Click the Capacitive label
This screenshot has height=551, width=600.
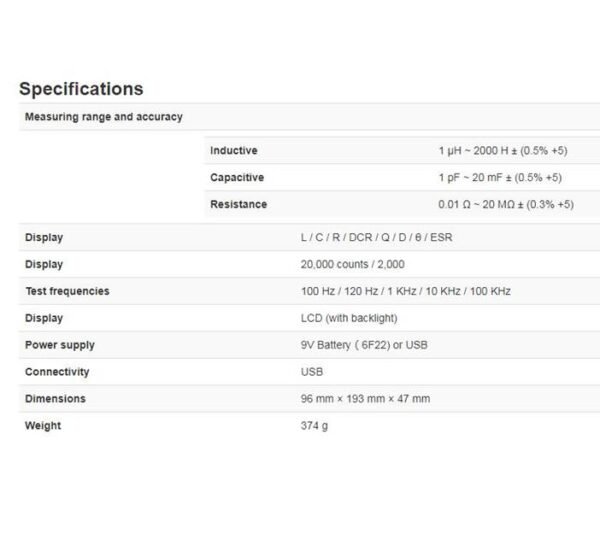click(x=237, y=177)
